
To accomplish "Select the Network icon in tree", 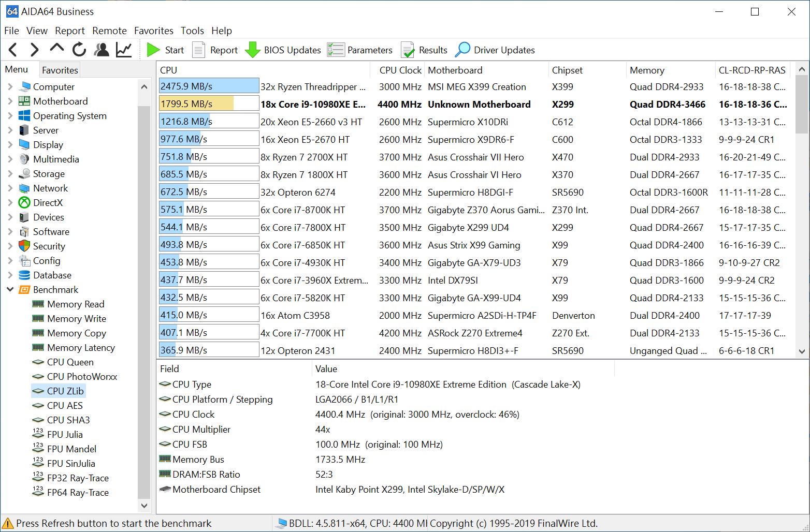I will coord(24,188).
